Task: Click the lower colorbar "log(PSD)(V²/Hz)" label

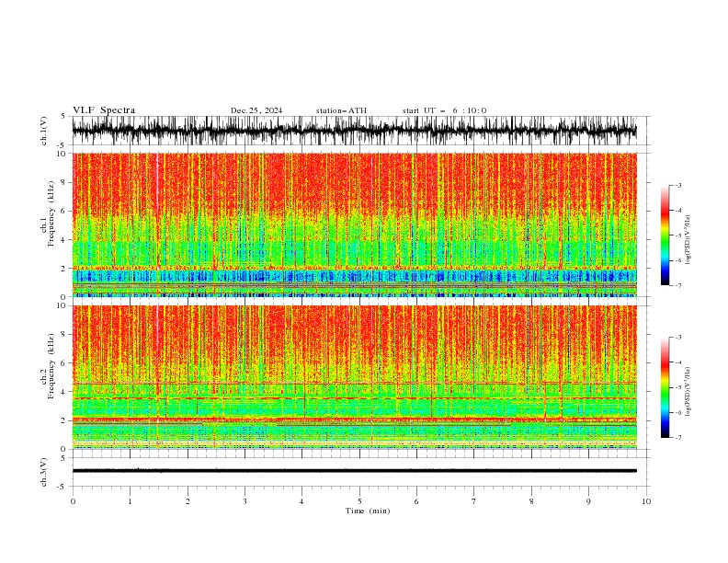Action: (688, 392)
